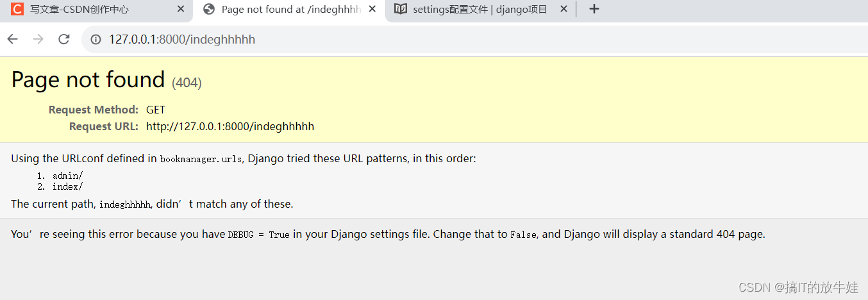Click the Page not found heading

point(88,79)
